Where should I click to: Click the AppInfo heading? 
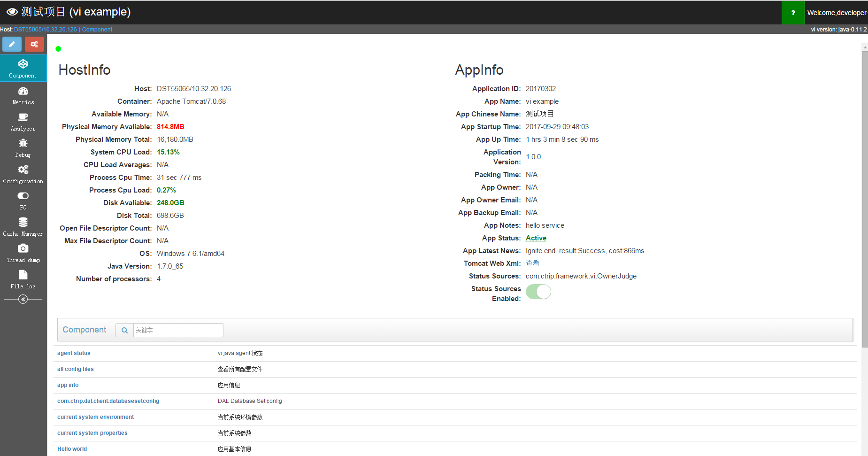coord(479,70)
